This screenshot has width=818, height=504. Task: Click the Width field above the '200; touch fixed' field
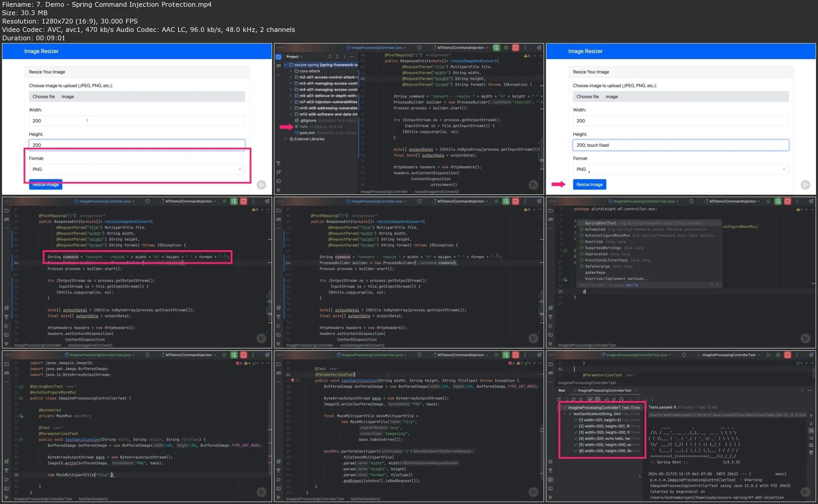tap(681, 121)
